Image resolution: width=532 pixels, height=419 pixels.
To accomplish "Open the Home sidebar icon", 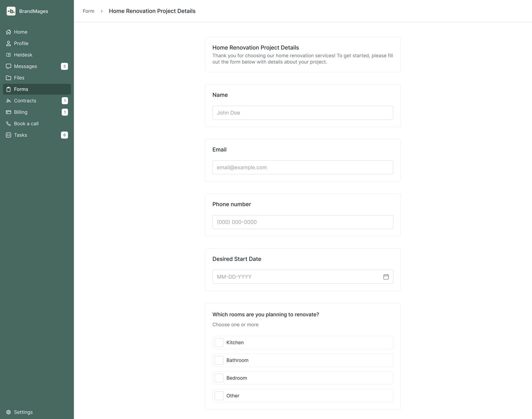I will (9, 32).
